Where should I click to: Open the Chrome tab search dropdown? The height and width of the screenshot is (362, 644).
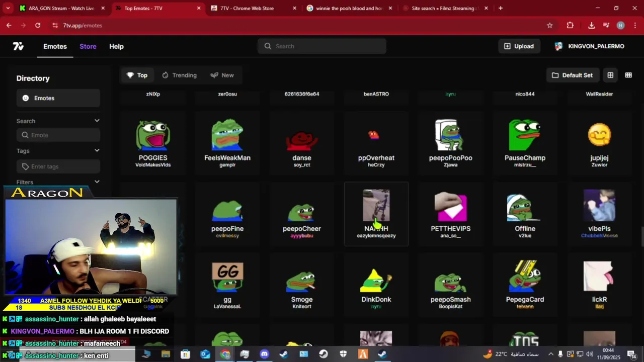coord(8,8)
